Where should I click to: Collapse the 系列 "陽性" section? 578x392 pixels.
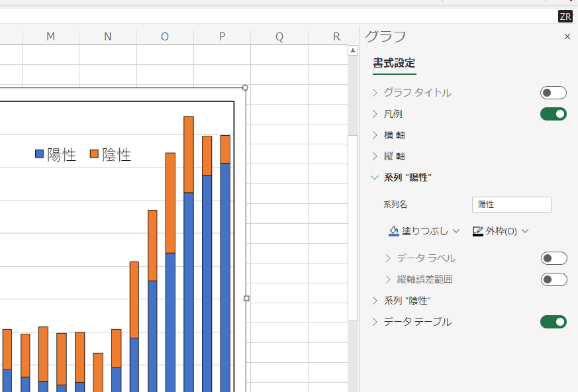(375, 177)
